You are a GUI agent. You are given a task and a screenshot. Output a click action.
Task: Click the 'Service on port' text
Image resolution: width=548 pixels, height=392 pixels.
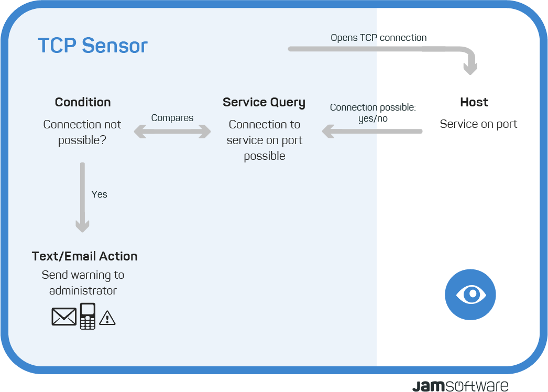[478, 124]
